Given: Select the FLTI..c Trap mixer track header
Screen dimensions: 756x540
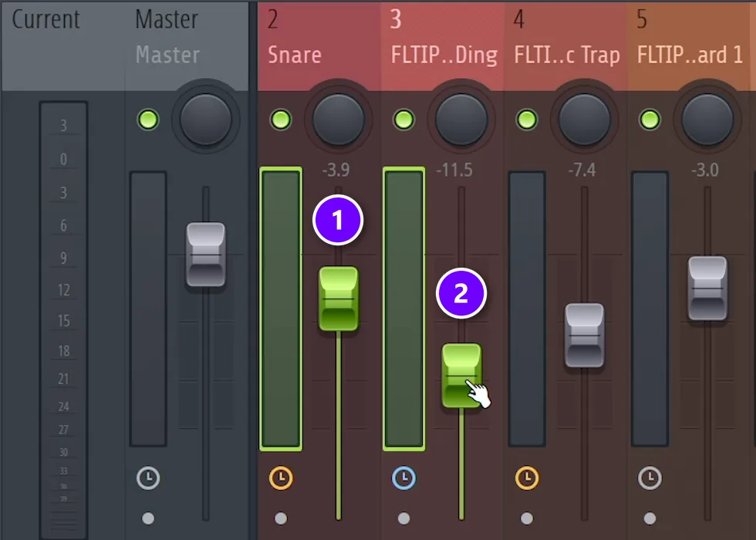Looking at the screenshot, I should pyautogui.click(x=565, y=46).
